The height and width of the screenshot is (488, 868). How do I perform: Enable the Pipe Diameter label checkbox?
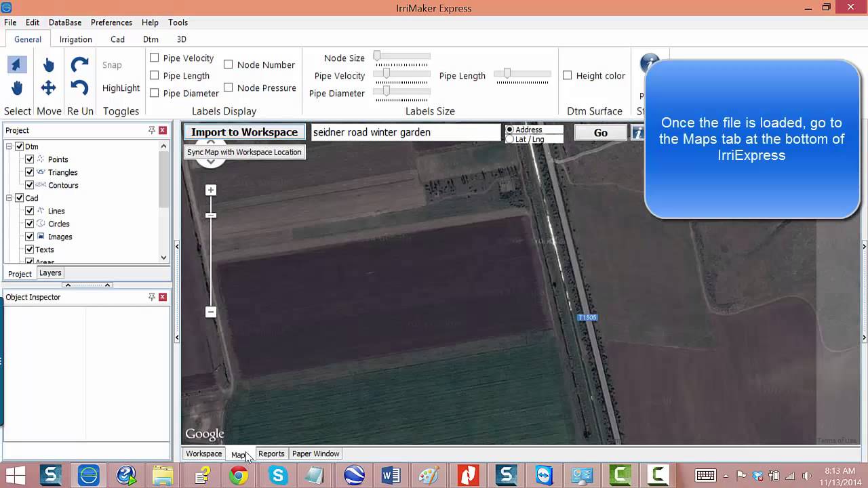[x=155, y=94]
